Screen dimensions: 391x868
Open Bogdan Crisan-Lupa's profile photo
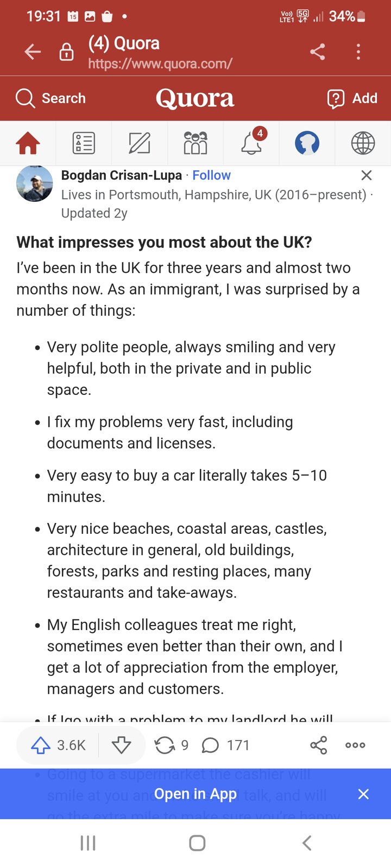click(x=35, y=184)
